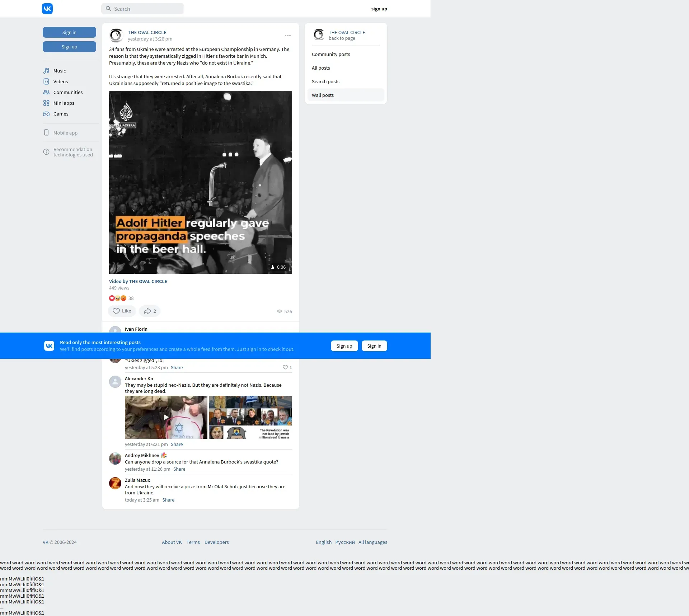Screen dimensions: 689x616
Task: Open post options three-dots menu
Action: tap(288, 36)
